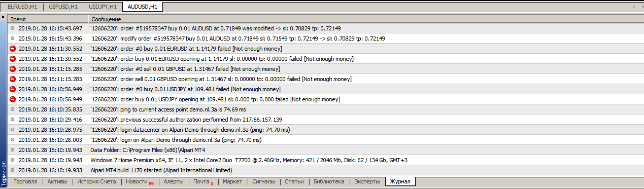644x189 pixels.
Task: Open the Статьи tab
Action: (x=294, y=181)
